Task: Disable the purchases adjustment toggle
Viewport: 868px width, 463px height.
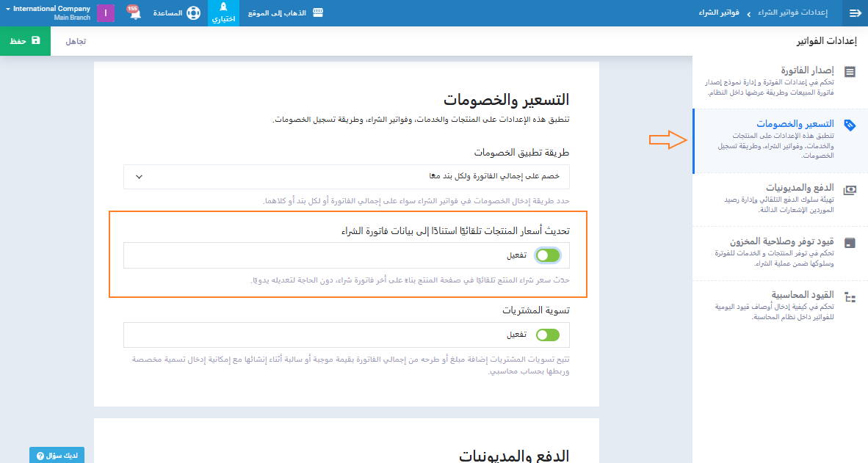Action: [548, 335]
